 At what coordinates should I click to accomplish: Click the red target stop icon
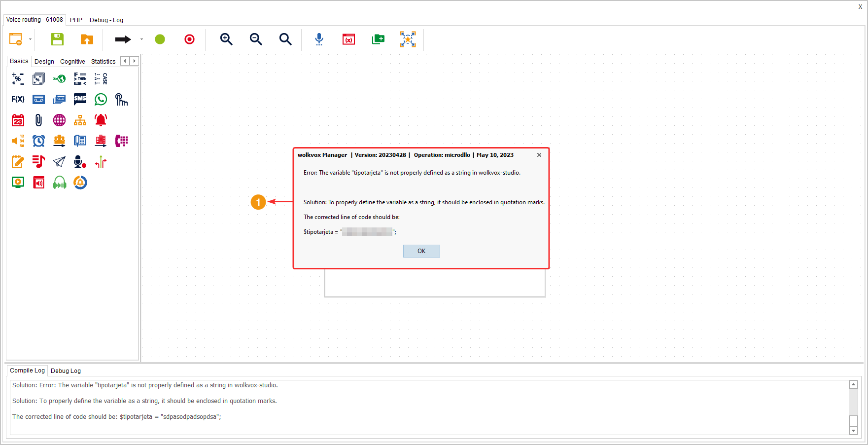tap(189, 39)
